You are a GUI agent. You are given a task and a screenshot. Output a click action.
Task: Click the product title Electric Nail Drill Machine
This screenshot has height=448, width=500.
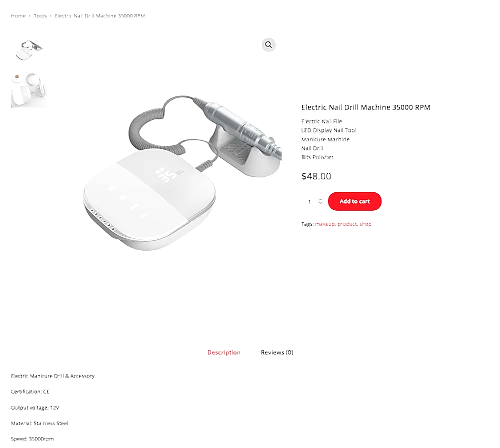click(366, 107)
